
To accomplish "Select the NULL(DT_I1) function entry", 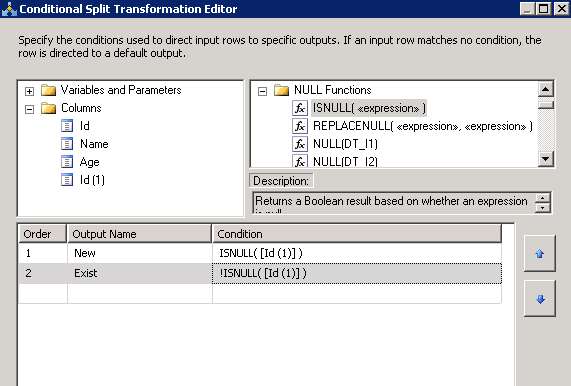I will click(x=345, y=144).
